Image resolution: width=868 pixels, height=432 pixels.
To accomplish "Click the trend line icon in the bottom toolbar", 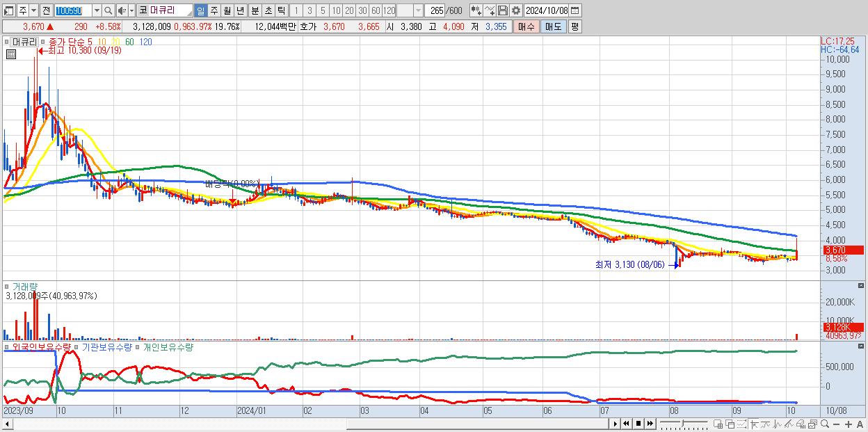I will tap(766, 424).
